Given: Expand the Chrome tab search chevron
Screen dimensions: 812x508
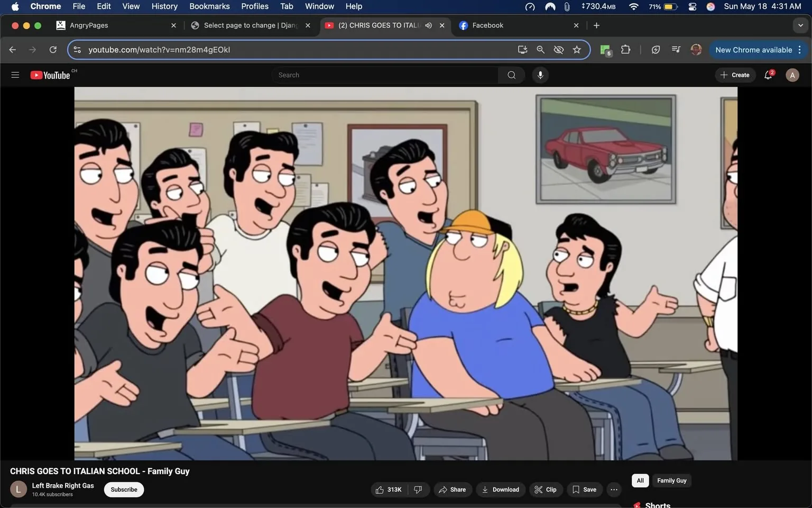Looking at the screenshot, I should tap(800, 25).
